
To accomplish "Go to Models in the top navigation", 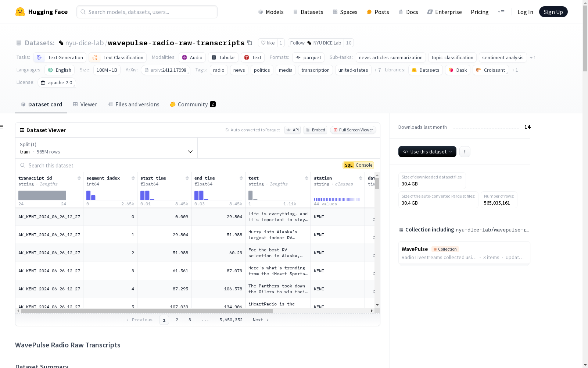I will pos(271,12).
